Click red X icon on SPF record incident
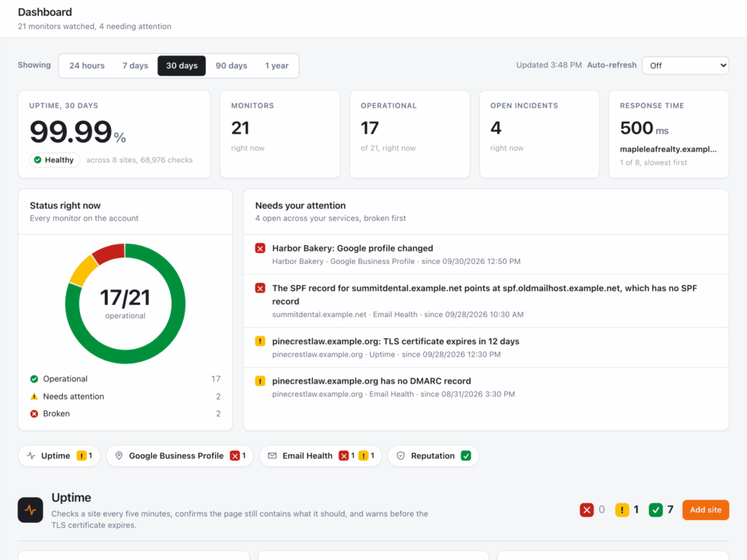The width and height of the screenshot is (747, 560). click(x=260, y=288)
